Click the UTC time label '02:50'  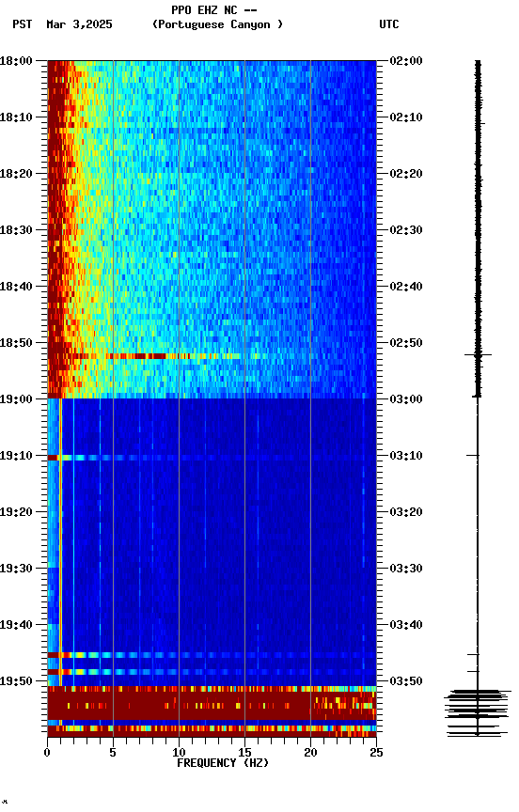point(406,343)
